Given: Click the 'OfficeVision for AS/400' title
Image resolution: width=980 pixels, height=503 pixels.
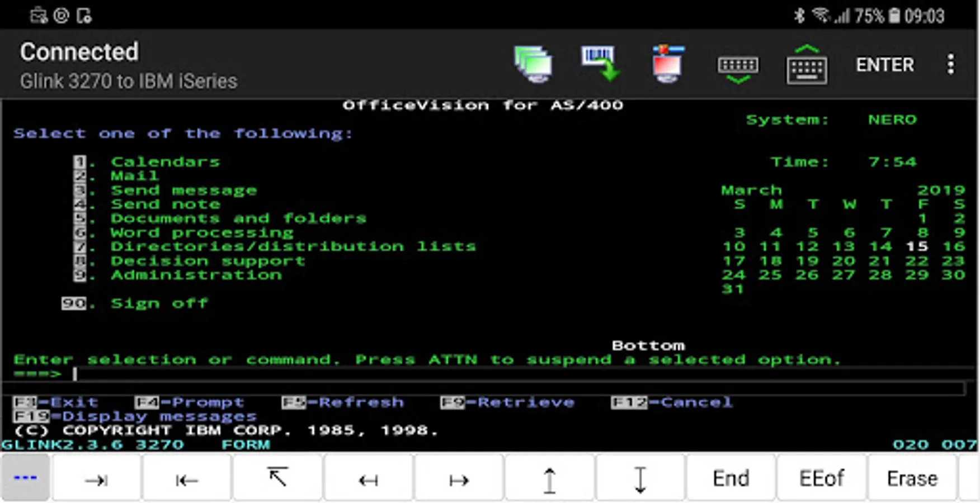Looking at the screenshot, I should point(483,106).
